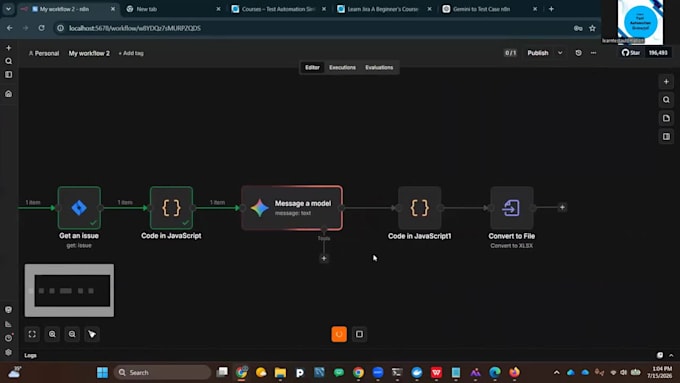Click the orange stop execution button
Image resolution: width=680 pixels, height=383 pixels.
[339, 334]
